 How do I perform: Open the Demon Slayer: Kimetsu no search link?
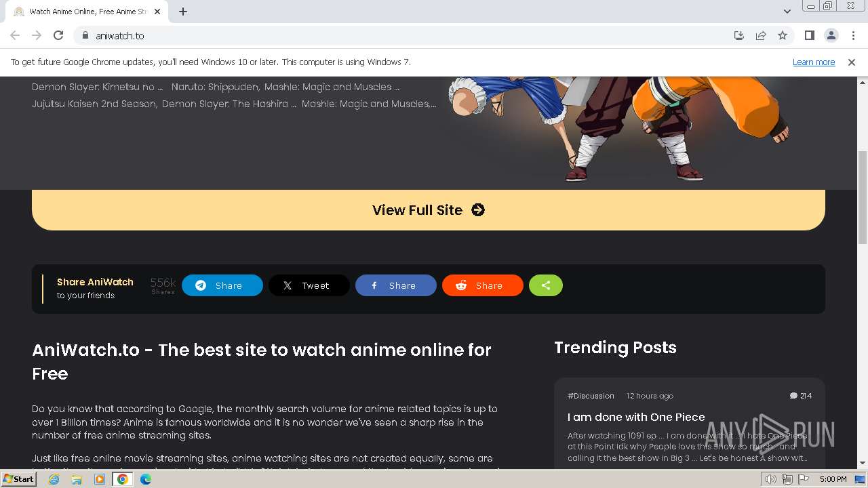pyautogui.click(x=97, y=87)
